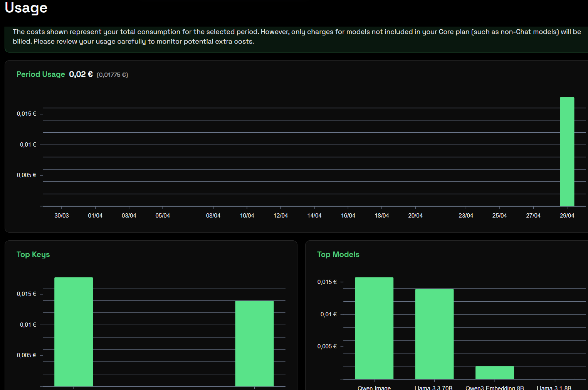Viewport: 588px width, 390px height.
Task: Click the '27/04' date label
Action: 533,216
